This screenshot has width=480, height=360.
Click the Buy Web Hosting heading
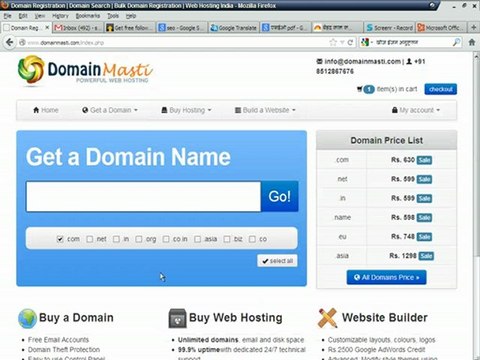(235, 318)
